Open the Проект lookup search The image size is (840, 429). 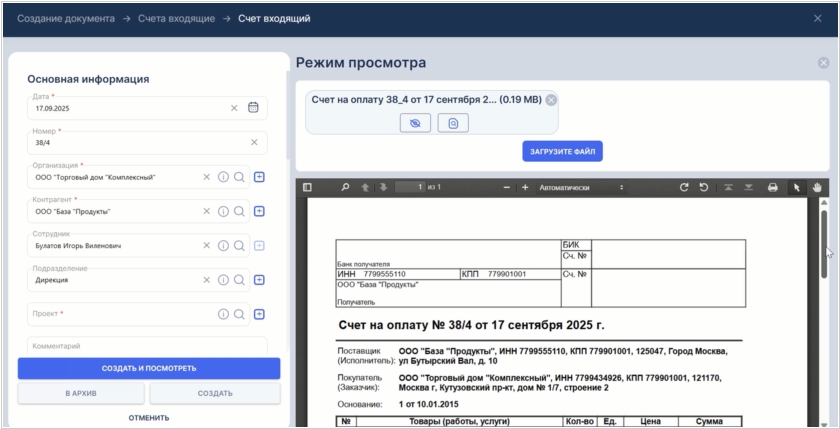click(x=239, y=314)
